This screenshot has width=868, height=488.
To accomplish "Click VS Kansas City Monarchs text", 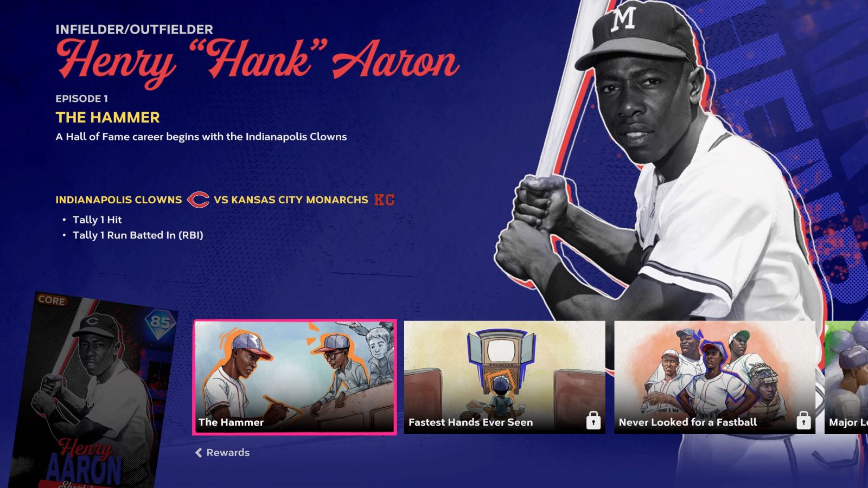I will (x=291, y=200).
